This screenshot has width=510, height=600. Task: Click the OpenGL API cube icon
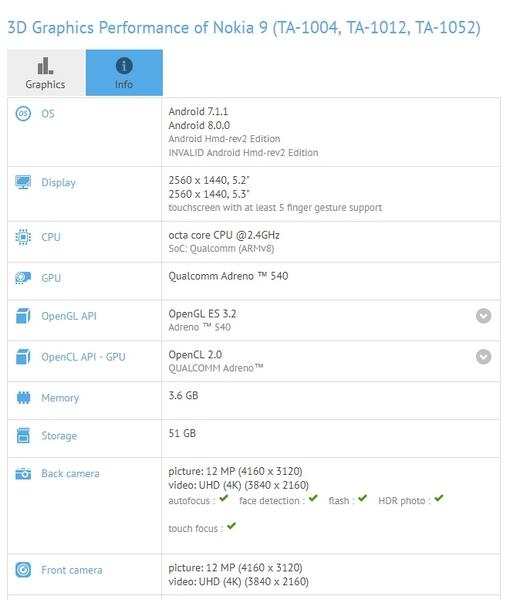(x=23, y=316)
